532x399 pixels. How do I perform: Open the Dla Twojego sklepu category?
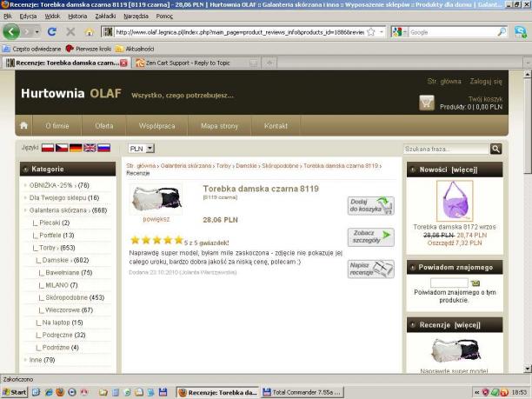(57, 198)
